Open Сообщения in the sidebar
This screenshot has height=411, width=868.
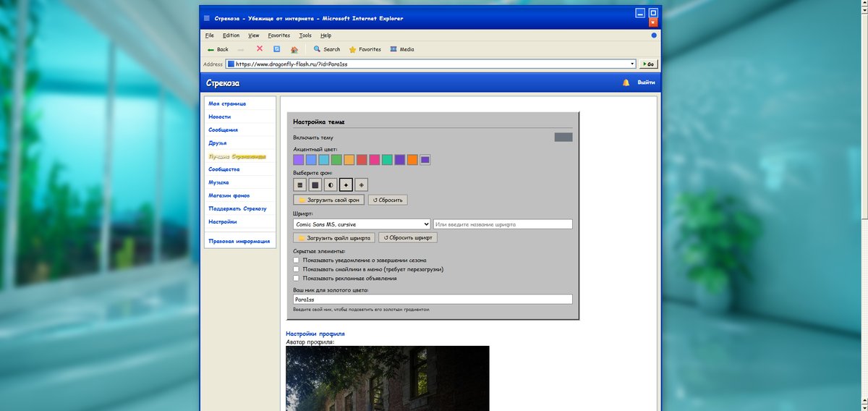(223, 130)
